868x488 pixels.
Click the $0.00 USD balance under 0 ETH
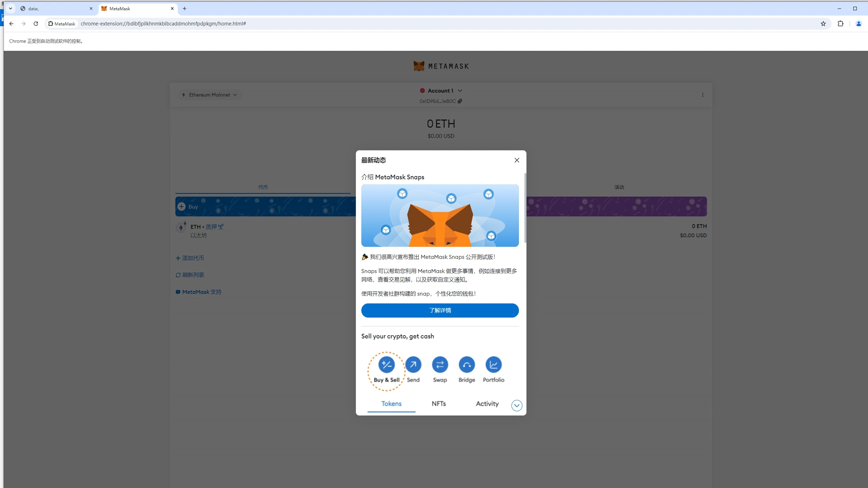(x=441, y=136)
